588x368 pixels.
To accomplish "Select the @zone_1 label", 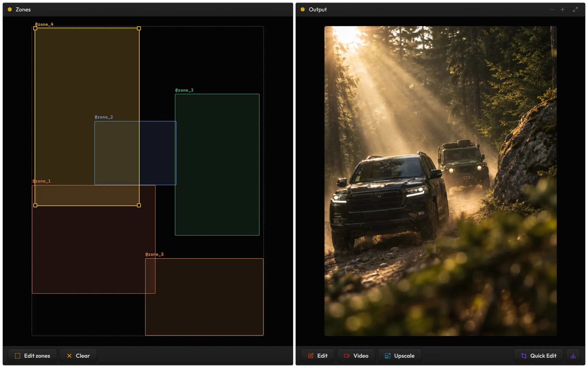I will pos(42,181).
